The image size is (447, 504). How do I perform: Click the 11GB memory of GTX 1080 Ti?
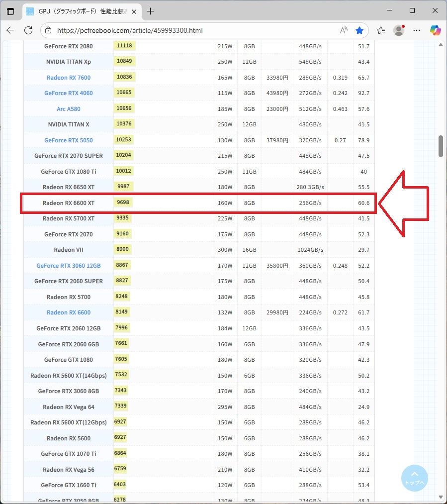tap(249, 172)
